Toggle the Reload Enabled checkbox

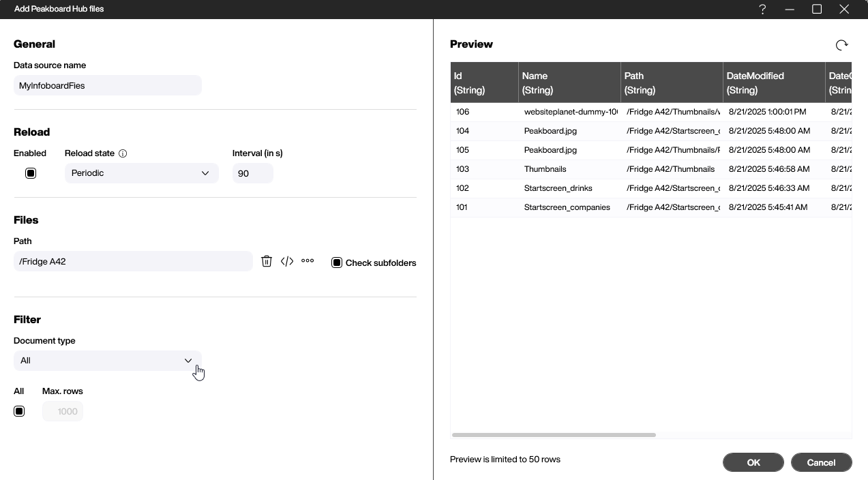(31, 173)
